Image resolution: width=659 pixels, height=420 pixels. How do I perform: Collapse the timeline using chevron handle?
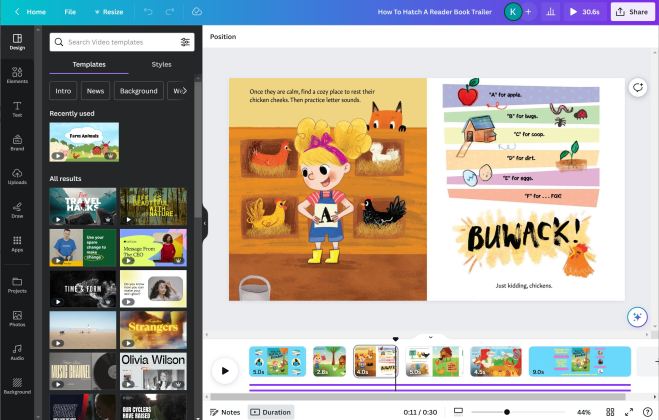point(430,337)
